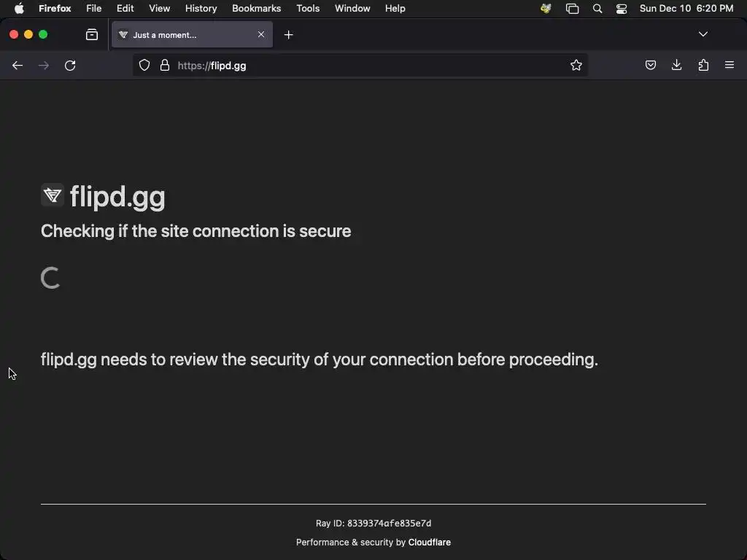Open the Downloads panel arrow icon
Screen dimensions: 747x560
[676, 65]
